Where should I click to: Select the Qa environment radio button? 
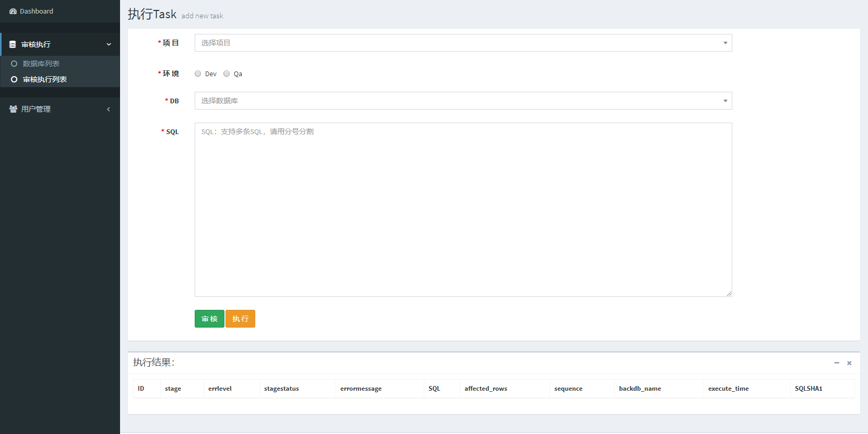pyautogui.click(x=227, y=74)
